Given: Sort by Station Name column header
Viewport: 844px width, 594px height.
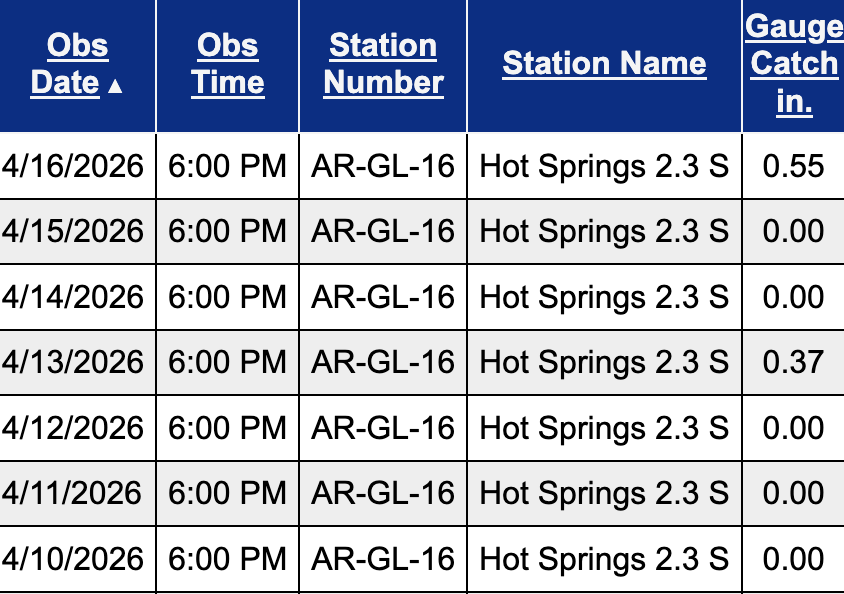Looking at the screenshot, I should tap(604, 64).
